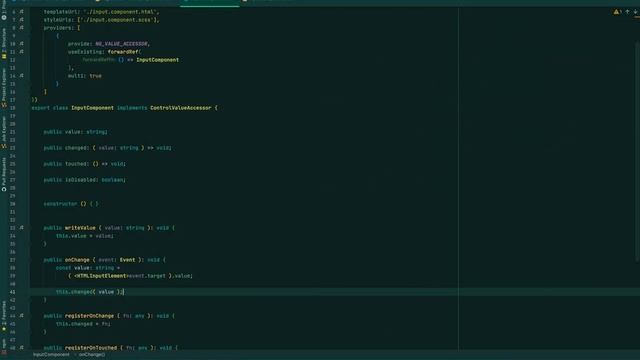Click 'public touched' declaration line
This screenshot has height=360, width=640.
[85, 164]
